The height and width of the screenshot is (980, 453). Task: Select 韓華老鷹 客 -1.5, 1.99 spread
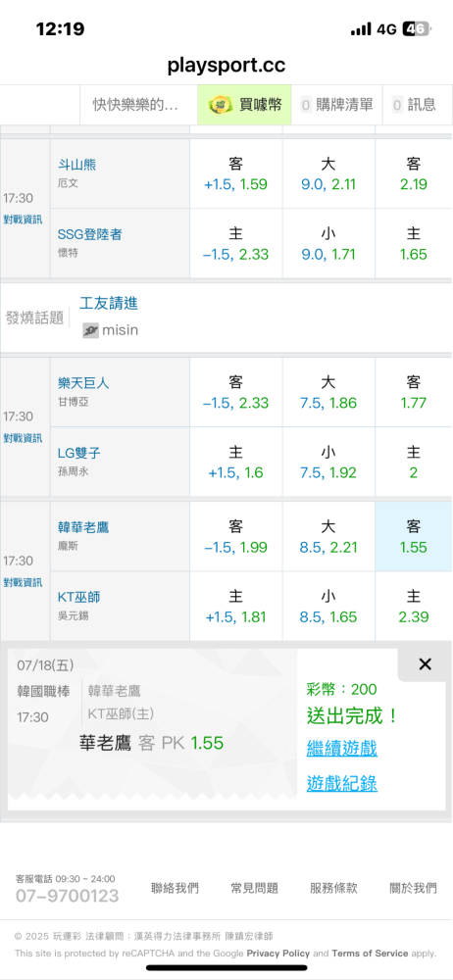tap(236, 536)
